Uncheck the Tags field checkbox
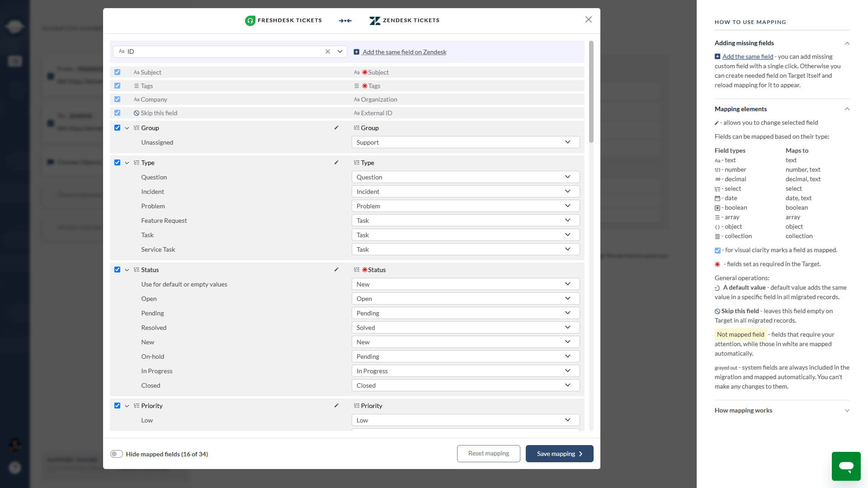The width and height of the screenshot is (868, 488). click(118, 85)
